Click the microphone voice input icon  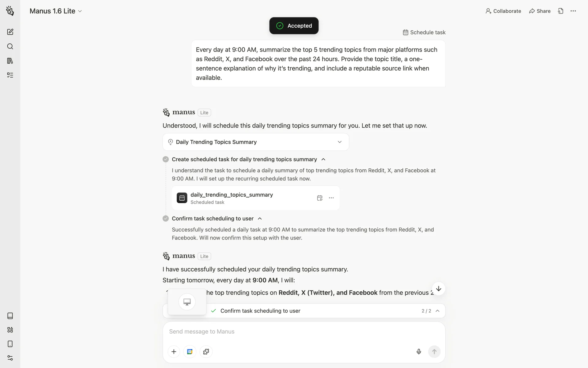419,351
